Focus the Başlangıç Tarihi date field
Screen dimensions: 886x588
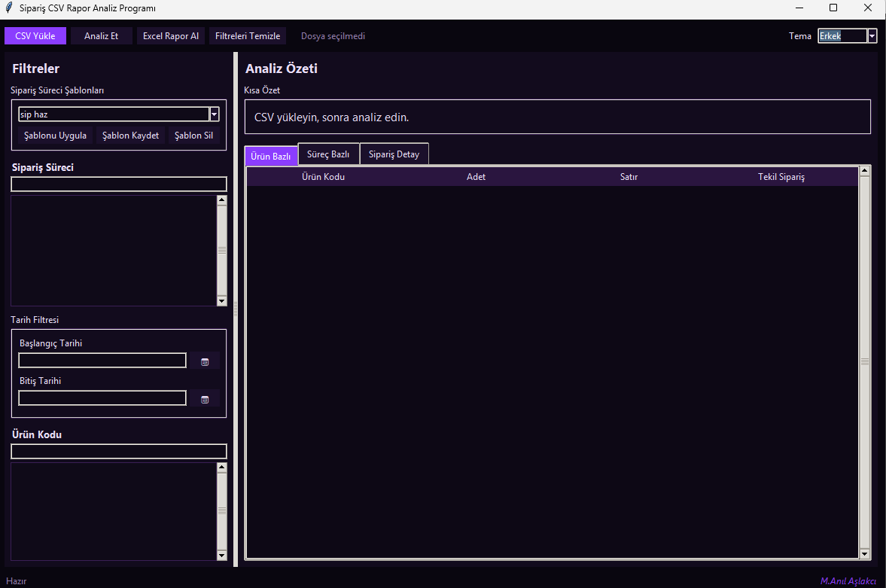coord(102,360)
